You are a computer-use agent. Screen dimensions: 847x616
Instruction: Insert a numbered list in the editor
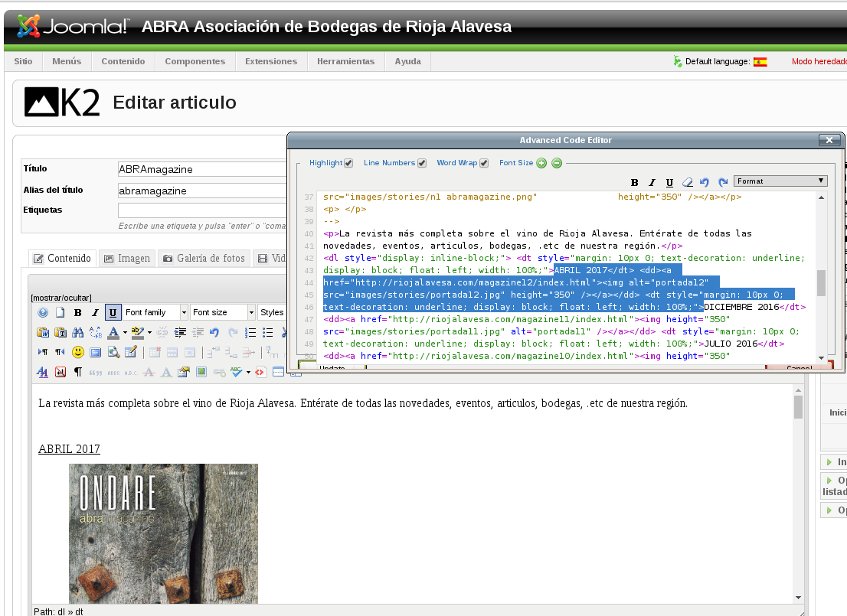(x=250, y=333)
